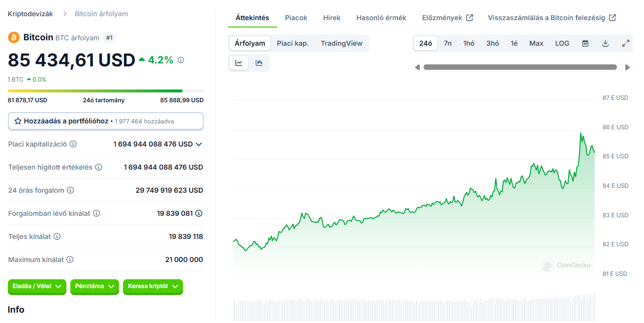
Task: Set chart range to 1é
Action: (514, 43)
